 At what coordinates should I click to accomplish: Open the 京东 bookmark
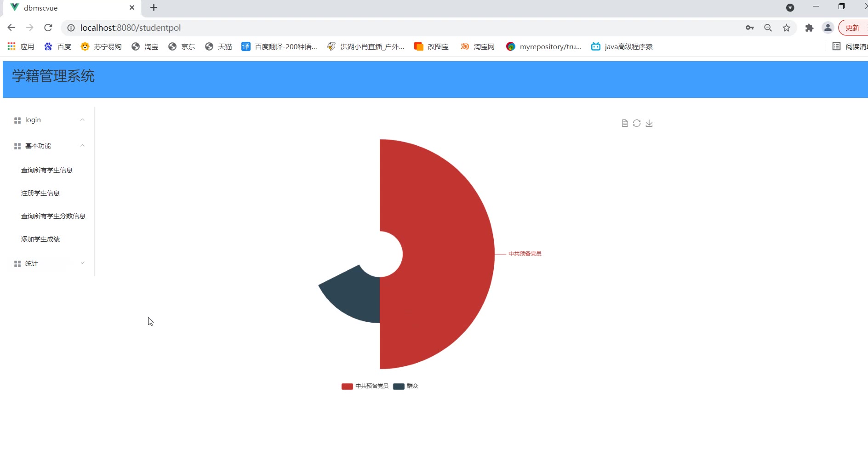click(x=182, y=46)
